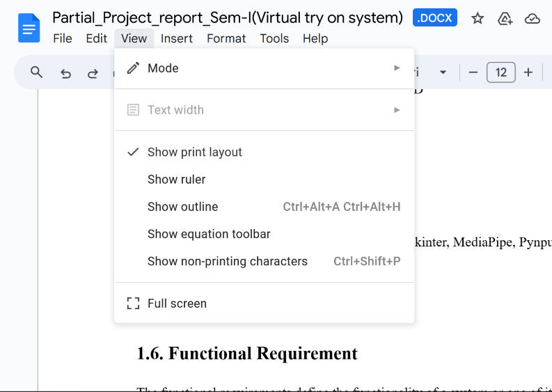The image size is (552, 392).
Task: Open the Format menu
Action: 226,39
